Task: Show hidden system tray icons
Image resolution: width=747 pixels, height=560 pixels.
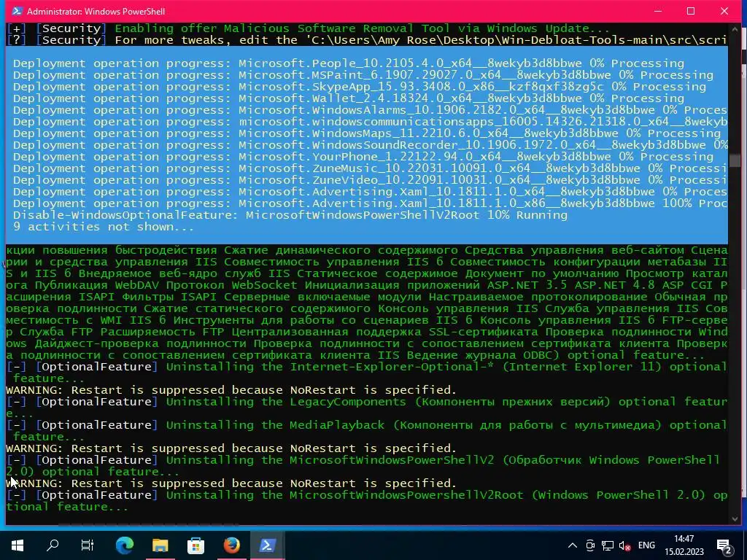Action: point(573,545)
